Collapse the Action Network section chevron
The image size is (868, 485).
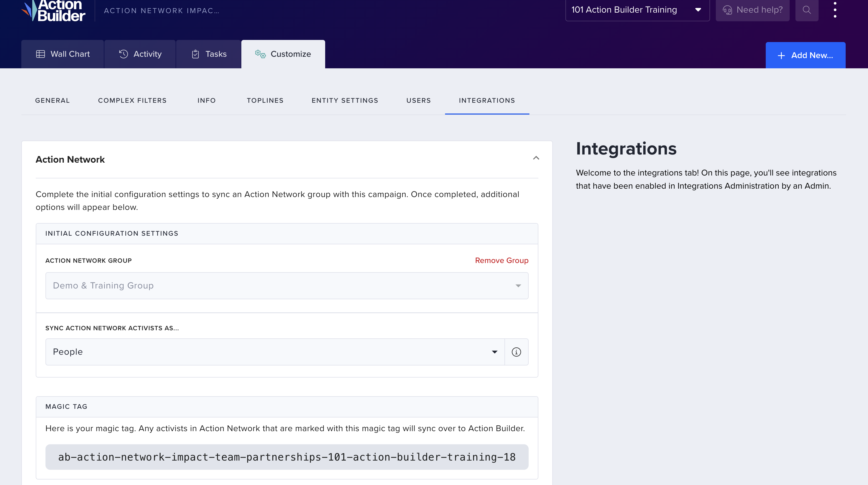coord(536,158)
